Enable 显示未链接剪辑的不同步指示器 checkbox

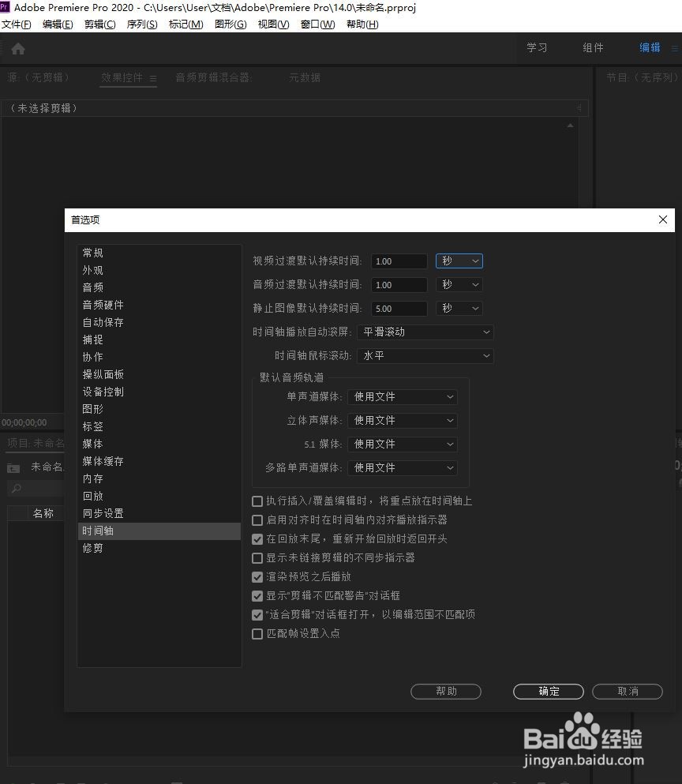[257, 558]
